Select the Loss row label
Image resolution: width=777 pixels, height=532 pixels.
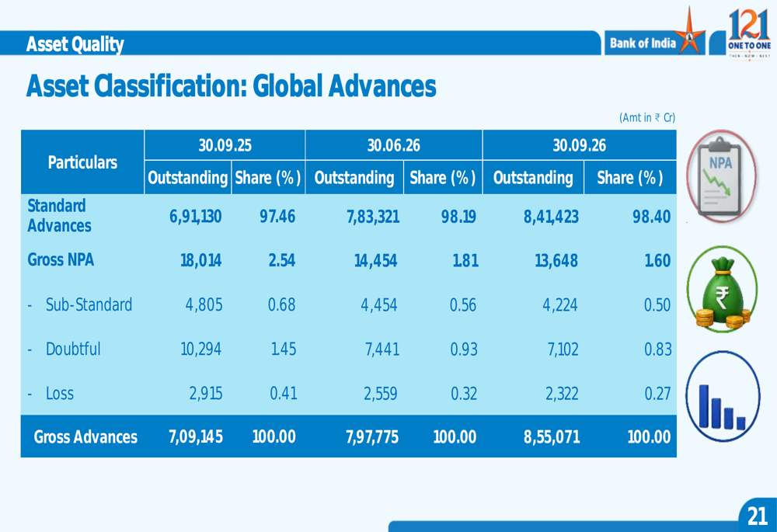pos(60,394)
